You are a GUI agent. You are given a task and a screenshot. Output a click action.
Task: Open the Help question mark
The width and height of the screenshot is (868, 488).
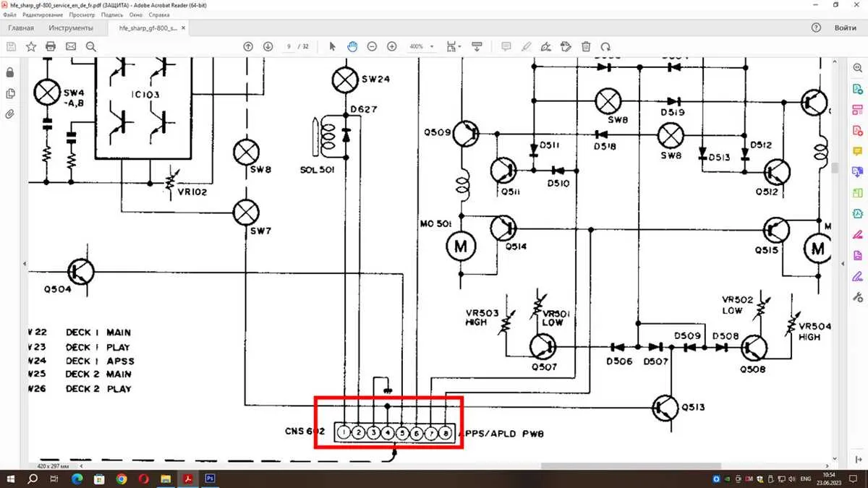click(x=816, y=27)
